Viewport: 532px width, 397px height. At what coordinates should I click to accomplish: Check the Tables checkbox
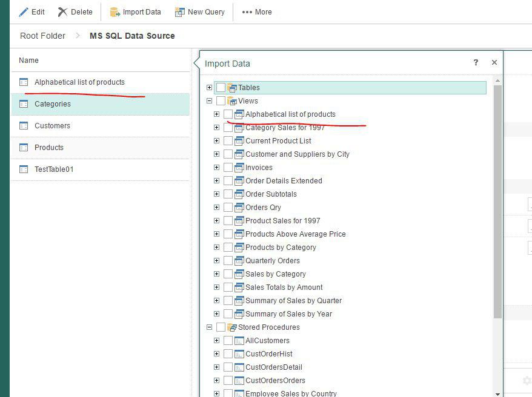tap(221, 88)
